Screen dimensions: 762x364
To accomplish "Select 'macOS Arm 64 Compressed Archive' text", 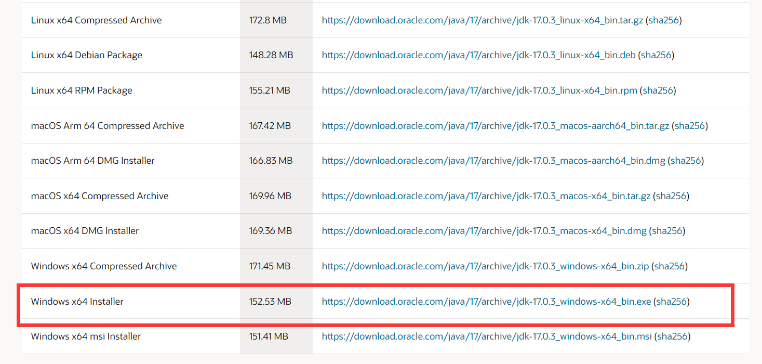I will click(x=107, y=126).
